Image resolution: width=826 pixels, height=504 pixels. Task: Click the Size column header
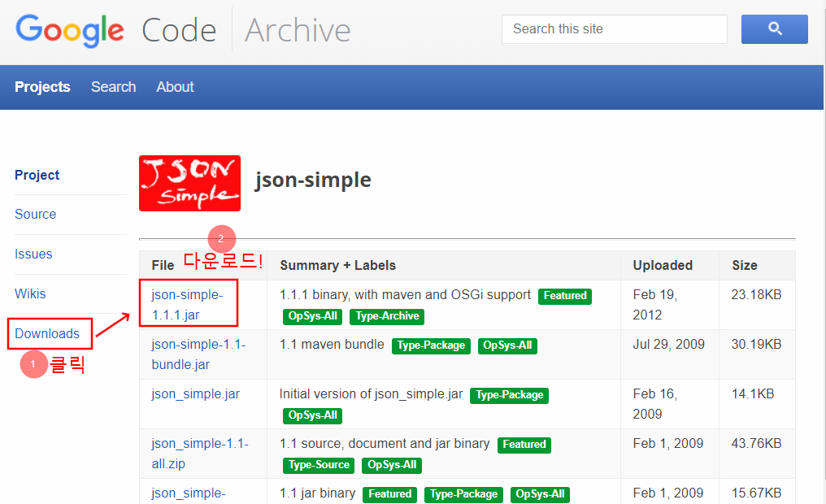pyautogui.click(x=745, y=266)
